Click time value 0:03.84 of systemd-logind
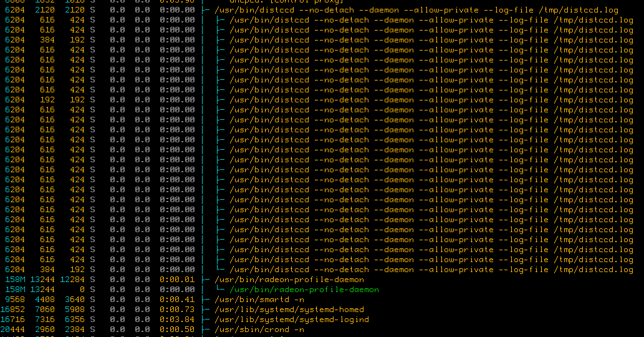This screenshot has height=337, width=644. pos(177,320)
